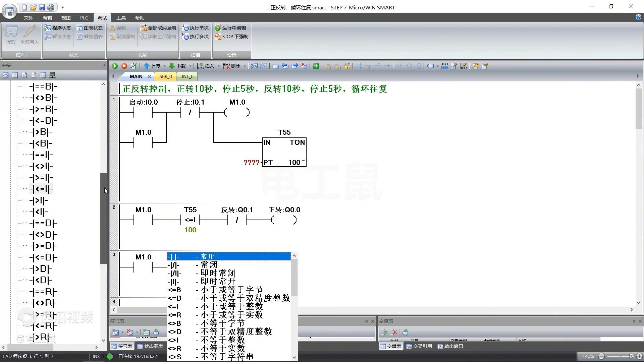Click the zoom-out minus button near 140%

pyautogui.click(x=601, y=356)
